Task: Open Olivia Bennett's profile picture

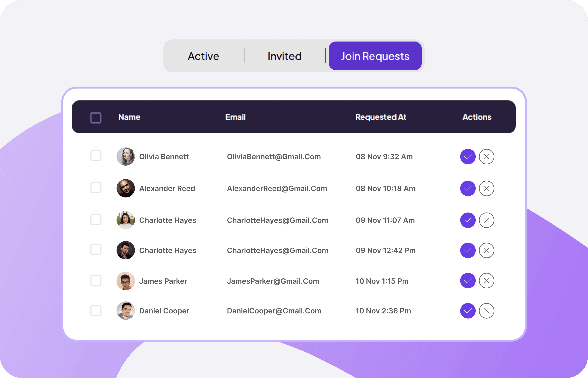Action: (125, 156)
